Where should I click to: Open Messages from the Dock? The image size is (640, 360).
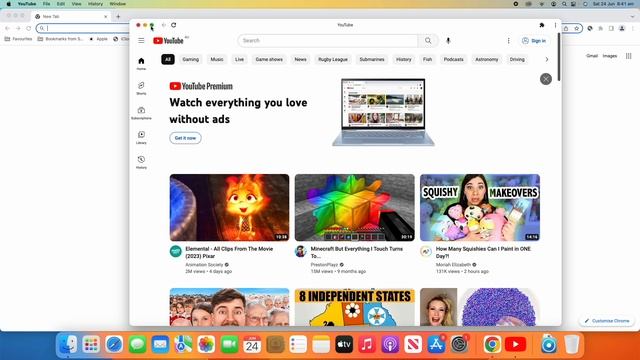137,344
